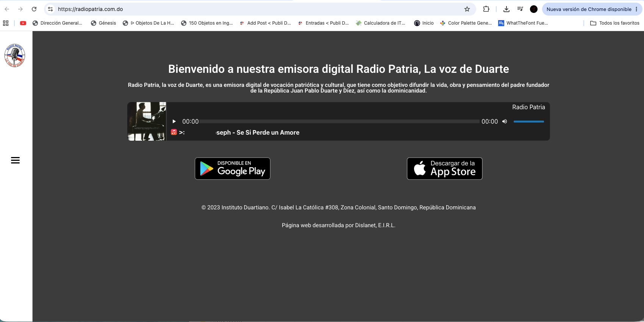Open the Chrome extensions puzzle icon
Screen dimensions: 644x322
pyautogui.click(x=486, y=9)
